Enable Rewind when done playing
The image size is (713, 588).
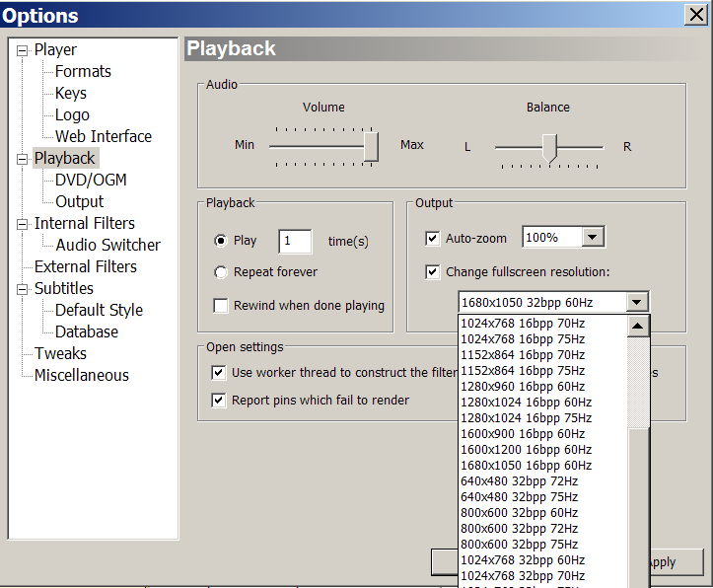(x=221, y=306)
